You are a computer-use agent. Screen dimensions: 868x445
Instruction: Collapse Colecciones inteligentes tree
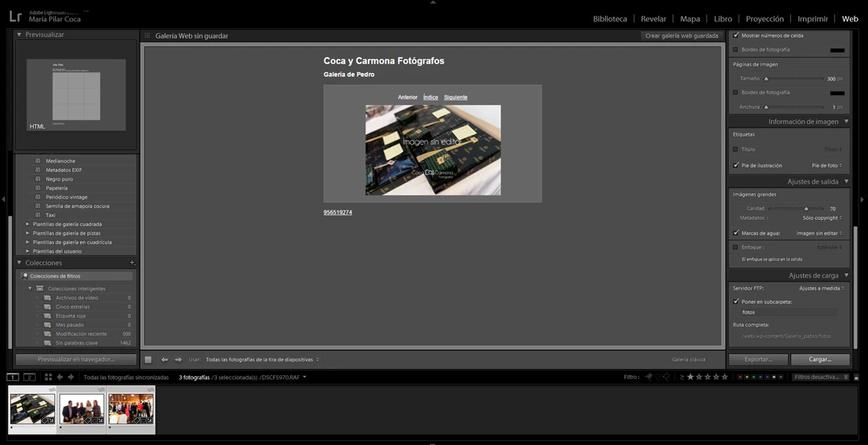pyautogui.click(x=29, y=289)
